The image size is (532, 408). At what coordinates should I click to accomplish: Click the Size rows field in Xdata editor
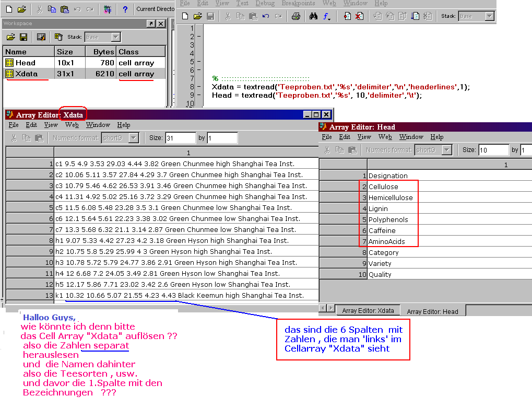click(x=180, y=138)
